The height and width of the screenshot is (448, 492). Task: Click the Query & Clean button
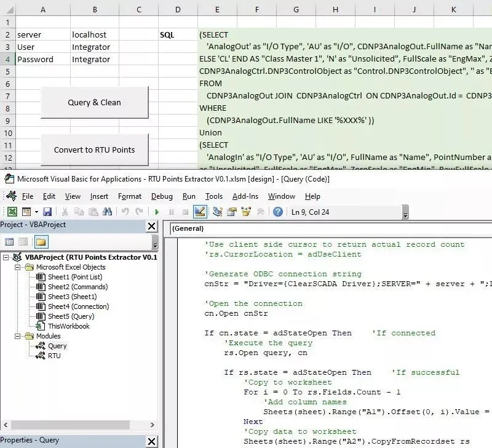[x=95, y=102]
